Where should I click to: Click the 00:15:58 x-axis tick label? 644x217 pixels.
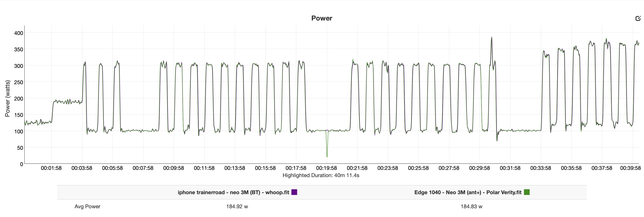pyautogui.click(x=265, y=168)
